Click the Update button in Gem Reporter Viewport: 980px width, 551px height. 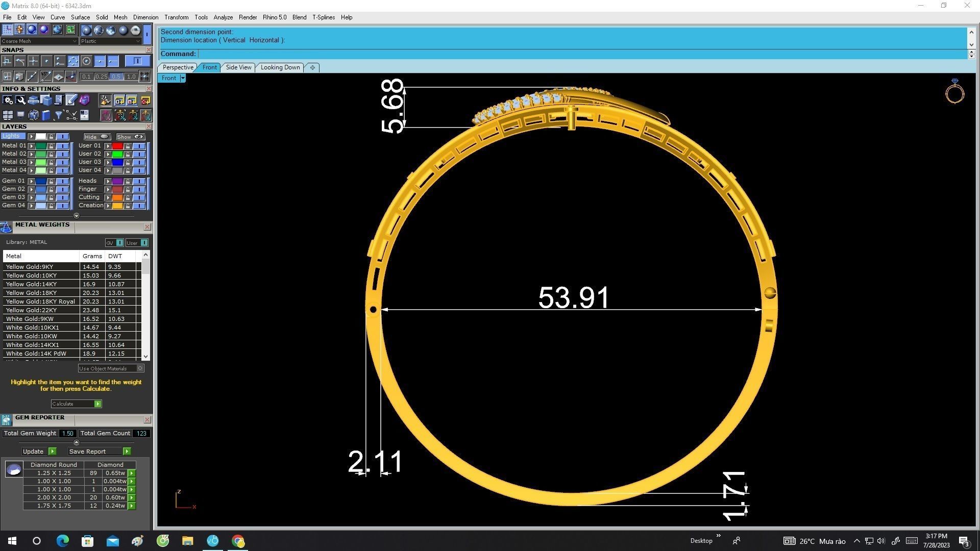[x=39, y=452]
